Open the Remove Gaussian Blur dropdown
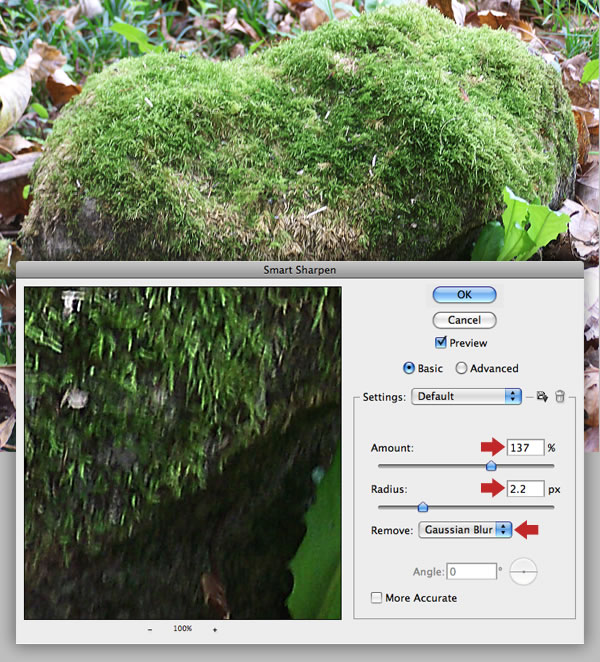This screenshot has width=600, height=662. (465, 530)
